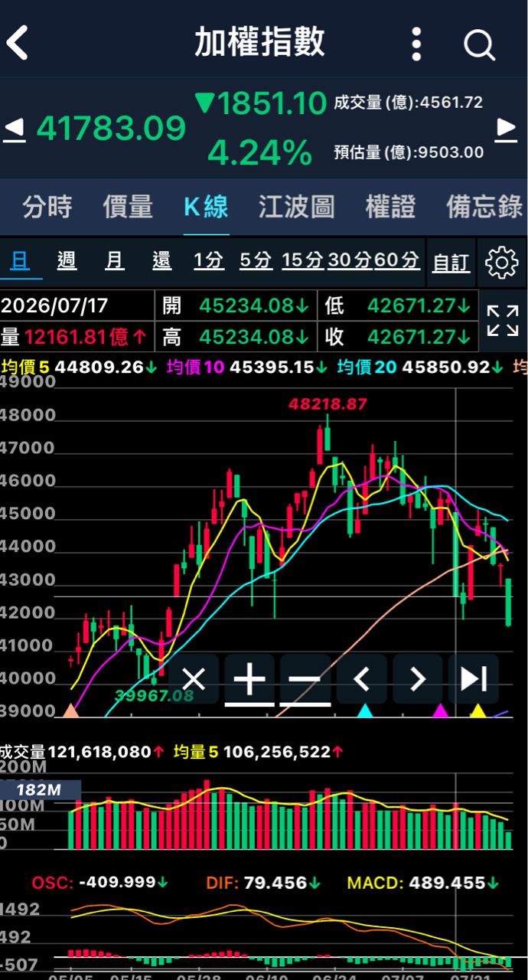Expand chart to fullscreen

tap(503, 321)
